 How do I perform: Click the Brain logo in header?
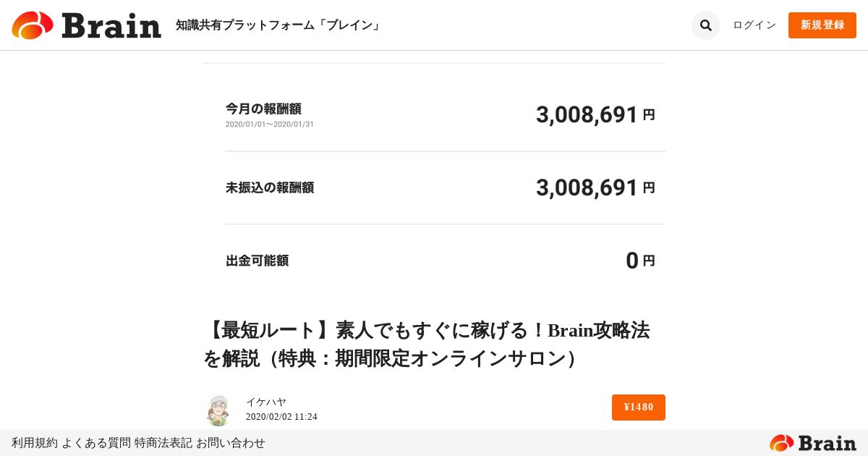click(x=87, y=25)
